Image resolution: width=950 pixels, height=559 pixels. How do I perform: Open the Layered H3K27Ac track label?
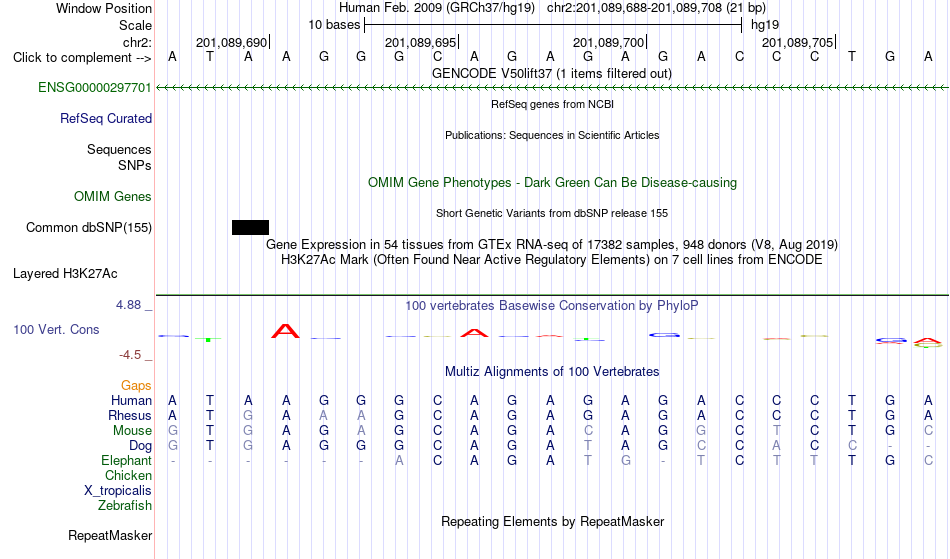pos(65,274)
